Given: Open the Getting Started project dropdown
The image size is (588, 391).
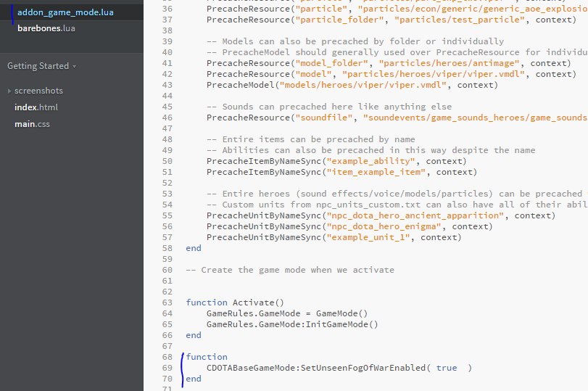Looking at the screenshot, I should [x=41, y=66].
